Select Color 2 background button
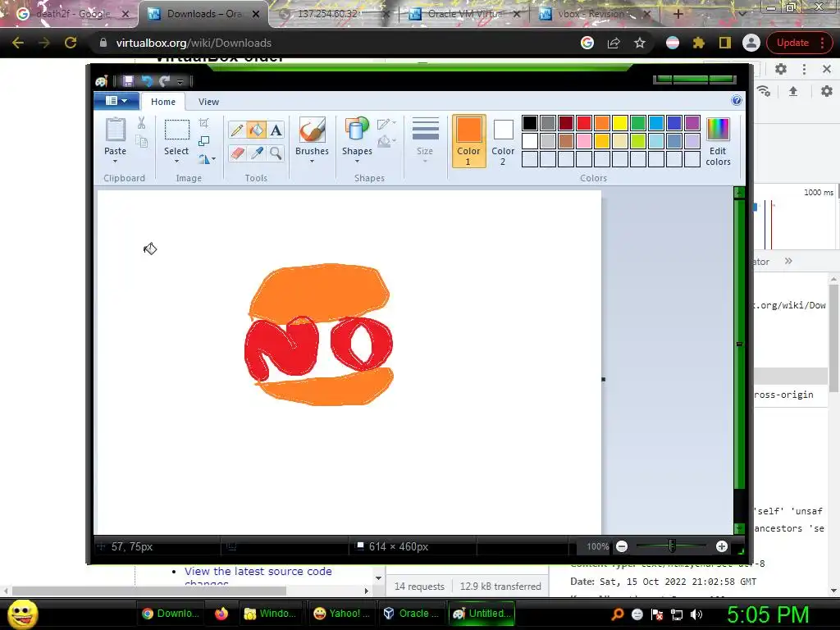Viewport: 840px width, 630px height. pyautogui.click(x=503, y=141)
